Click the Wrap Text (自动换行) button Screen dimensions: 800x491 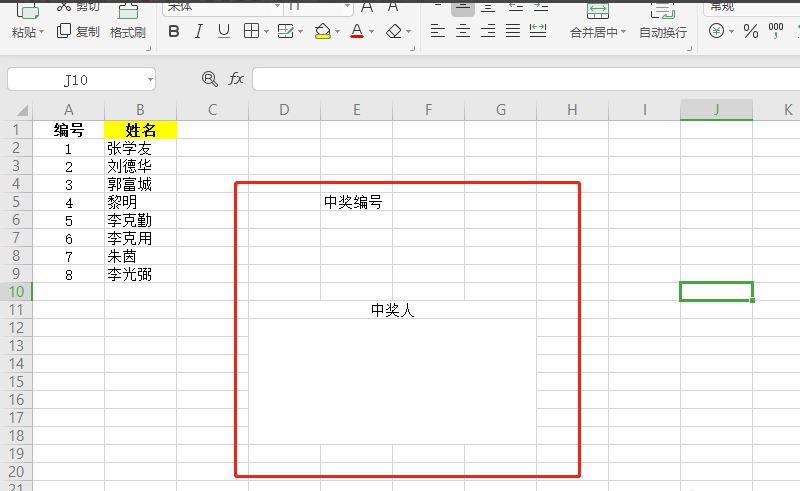(662, 32)
